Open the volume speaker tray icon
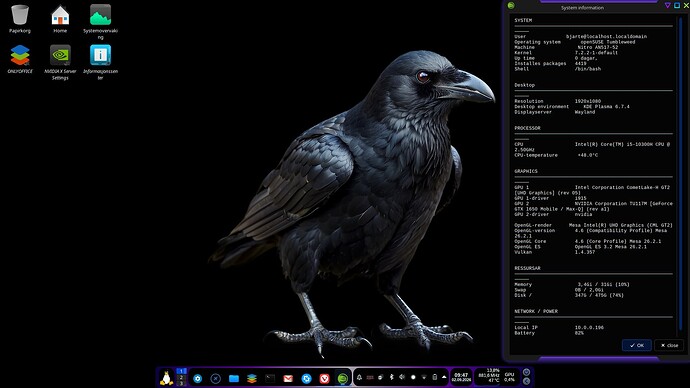 tap(402, 377)
